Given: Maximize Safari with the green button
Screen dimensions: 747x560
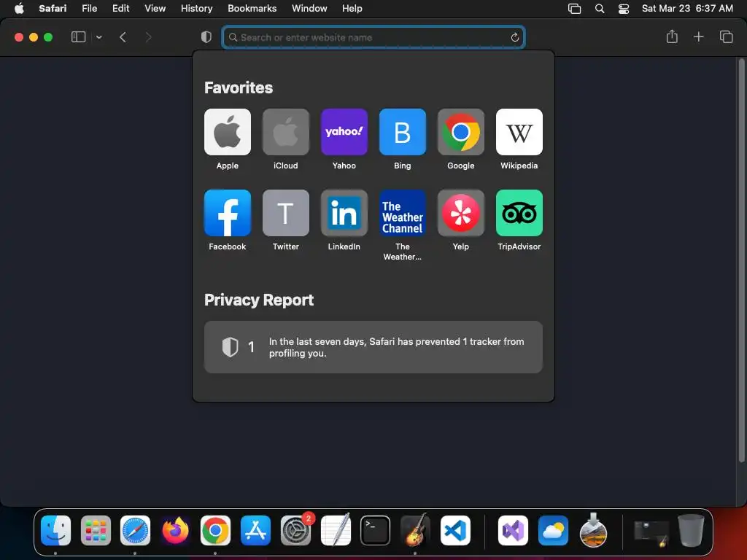Looking at the screenshot, I should tap(48, 37).
